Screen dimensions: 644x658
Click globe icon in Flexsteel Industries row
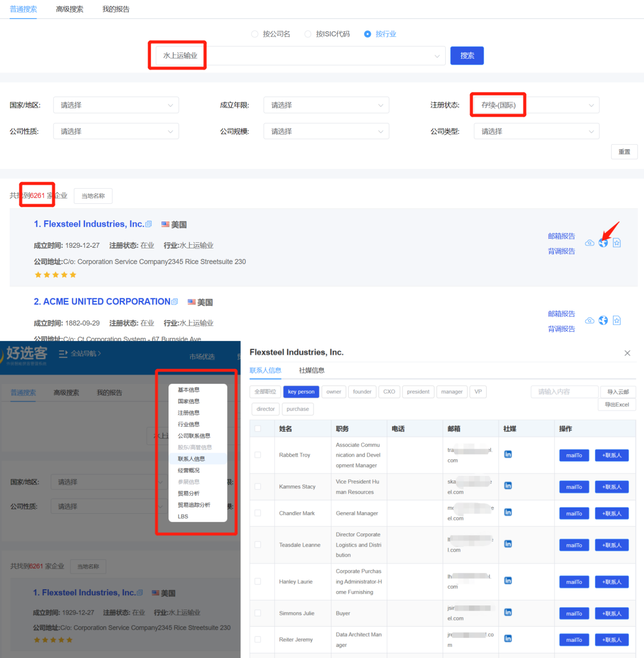603,243
